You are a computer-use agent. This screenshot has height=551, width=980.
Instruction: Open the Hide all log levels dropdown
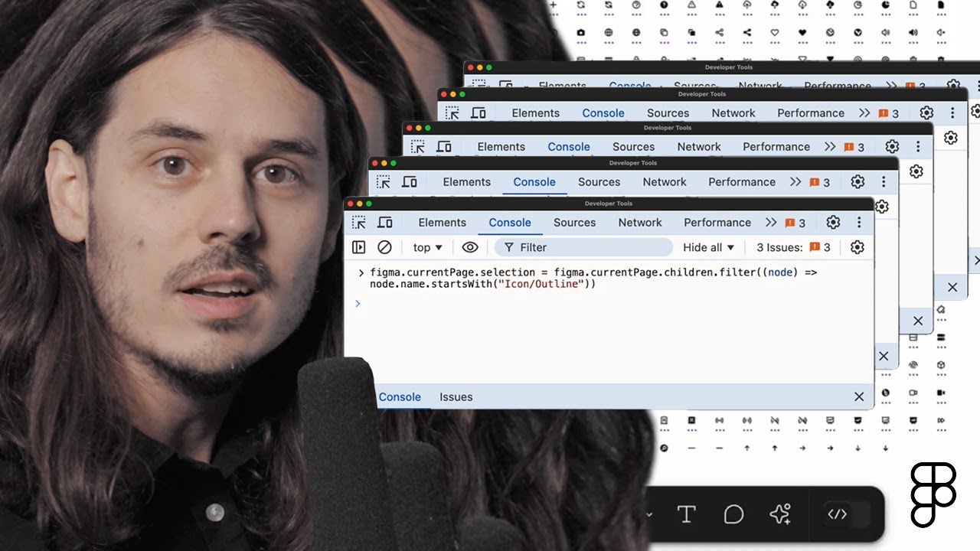pos(708,247)
